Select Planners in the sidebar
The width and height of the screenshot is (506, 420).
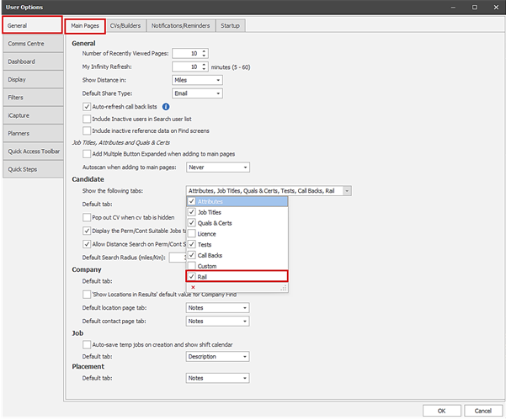tap(33, 134)
